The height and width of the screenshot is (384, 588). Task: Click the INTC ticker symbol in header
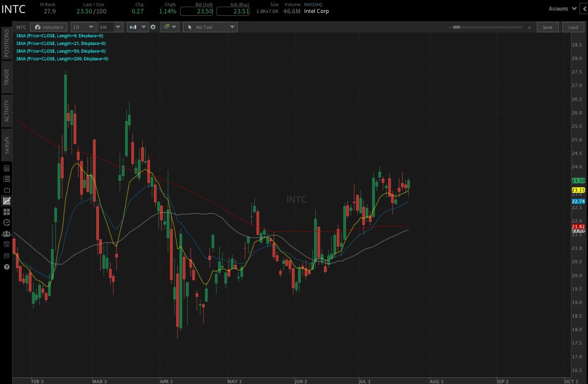click(x=13, y=9)
